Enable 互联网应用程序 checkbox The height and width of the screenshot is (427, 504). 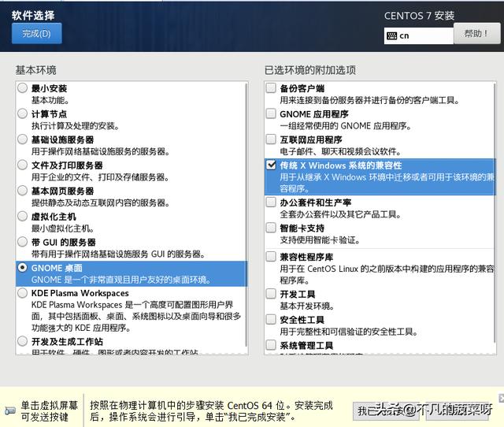pyautogui.click(x=271, y=139)
